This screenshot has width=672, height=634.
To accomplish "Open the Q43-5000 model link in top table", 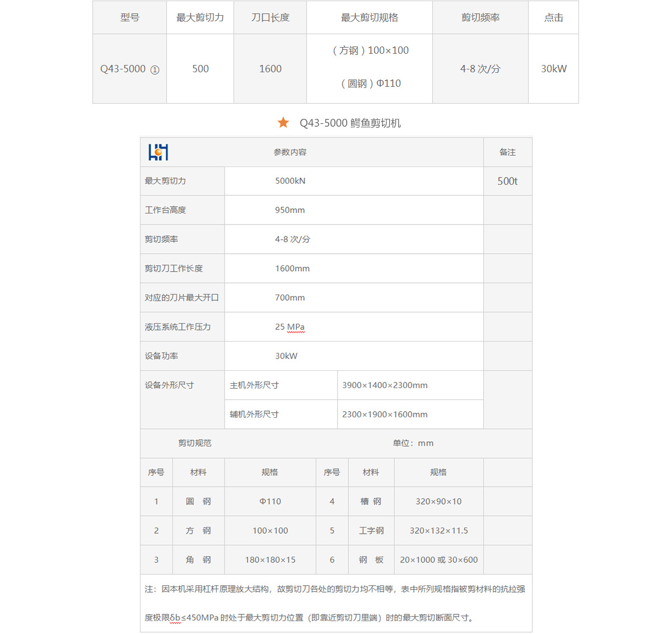I will [123, 69].
